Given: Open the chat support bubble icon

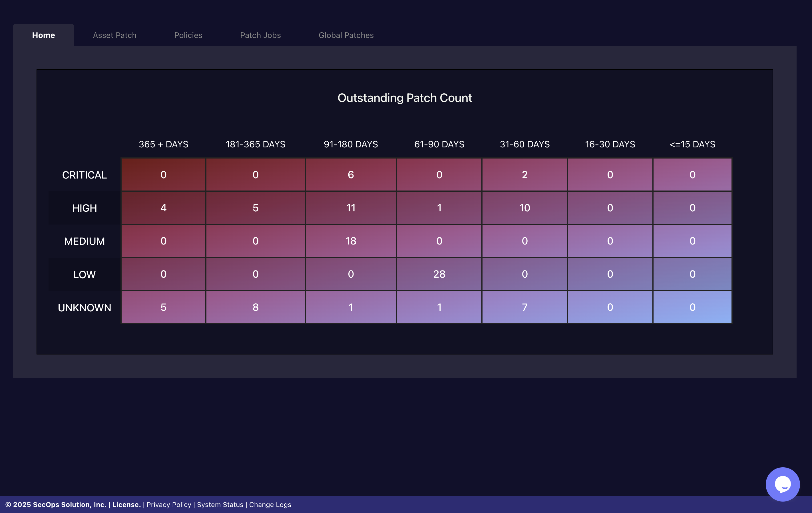Looking at the screenshot, I should [x=782, y=484].
